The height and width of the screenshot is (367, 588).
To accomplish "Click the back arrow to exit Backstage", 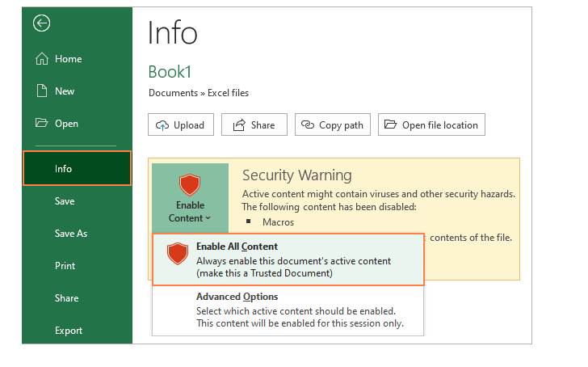I will 41,23.
